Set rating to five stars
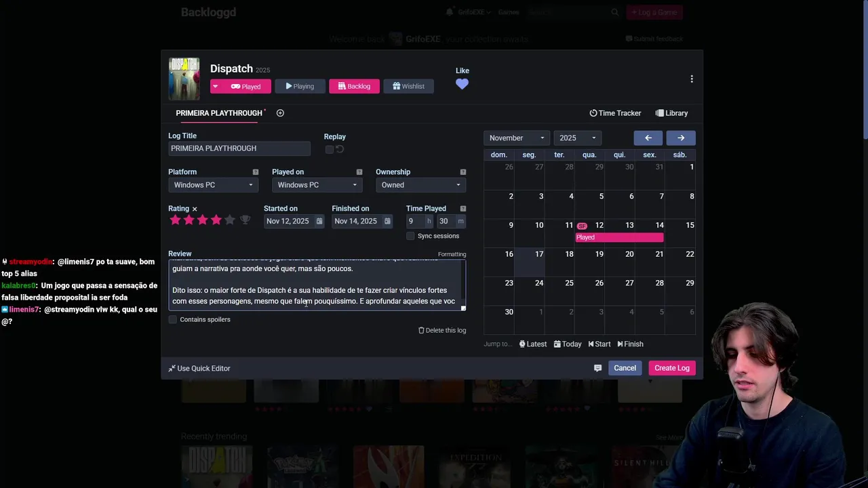 tap(229, 220)
